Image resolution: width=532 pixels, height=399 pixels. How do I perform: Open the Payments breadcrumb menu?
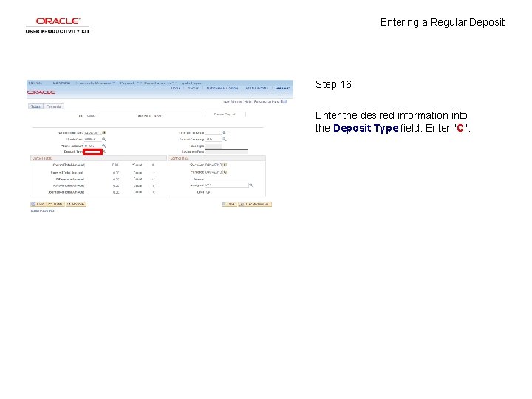coord(129,83)
